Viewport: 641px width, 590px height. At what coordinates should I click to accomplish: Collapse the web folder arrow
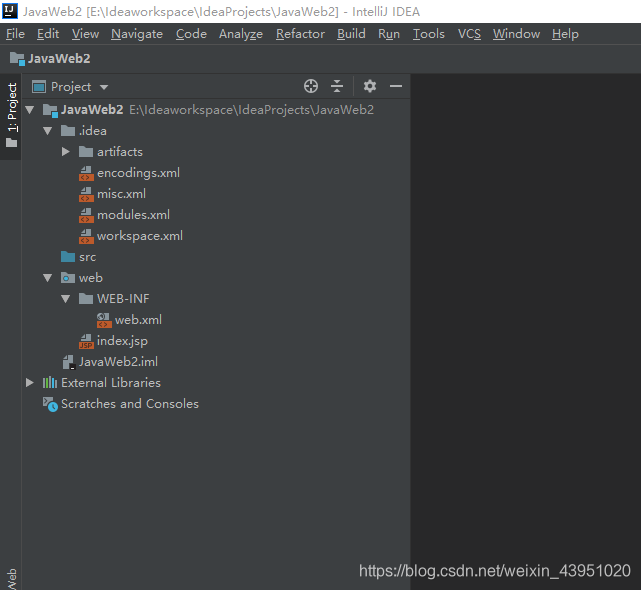pyautogui.click(x=47, y=278)
